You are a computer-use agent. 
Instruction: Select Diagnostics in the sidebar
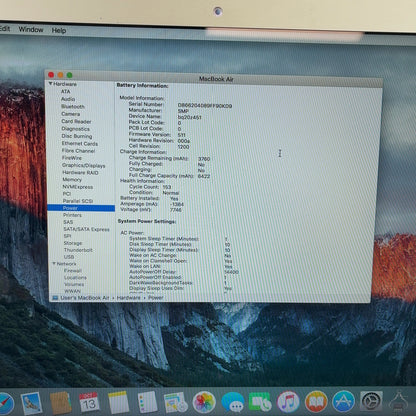pos(76,129)
